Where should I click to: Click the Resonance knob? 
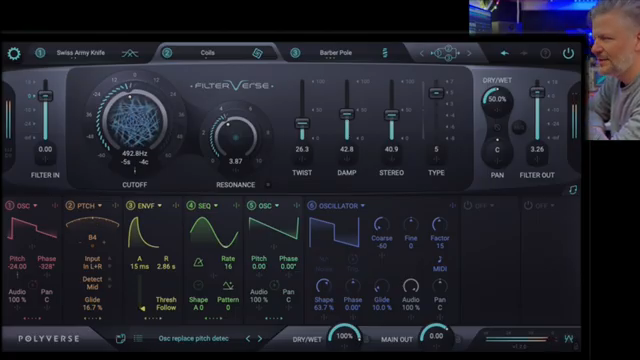(236, 138)
